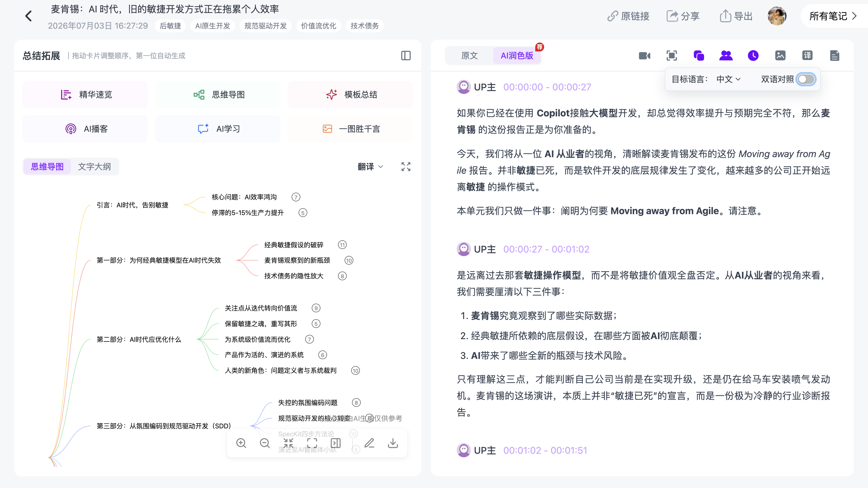Expand count 10 beside 人类的新角色 node
This screenshot has width=868, height=488.
point(355,371)
